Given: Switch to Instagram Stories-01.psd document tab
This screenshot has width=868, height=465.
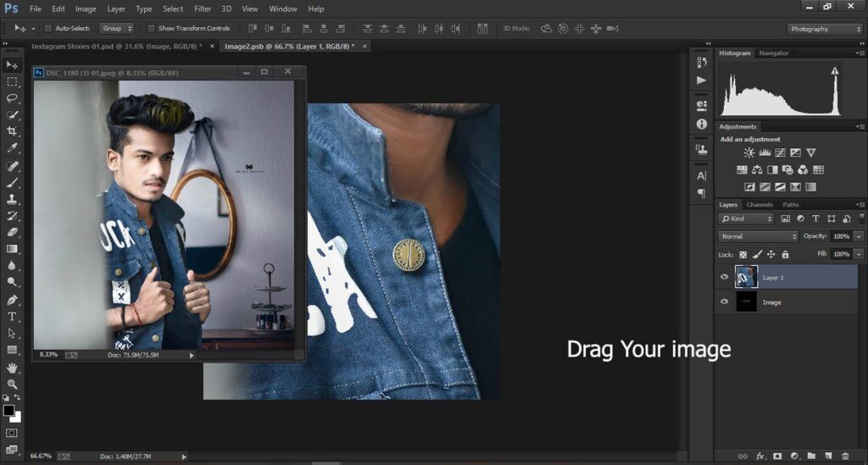Looking at the screenshot, I should tap(117, 47).
